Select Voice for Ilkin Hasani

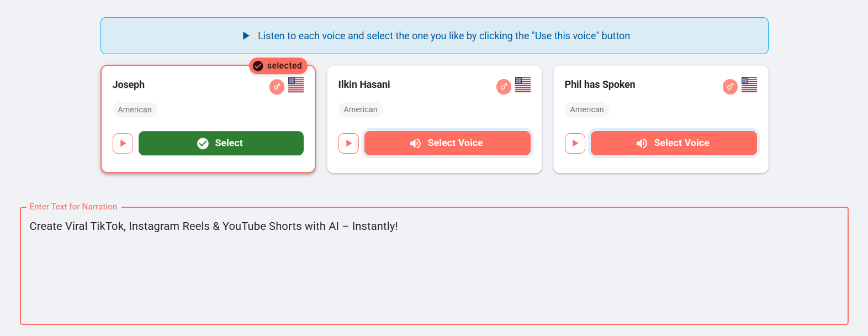(x=447, y=143)
